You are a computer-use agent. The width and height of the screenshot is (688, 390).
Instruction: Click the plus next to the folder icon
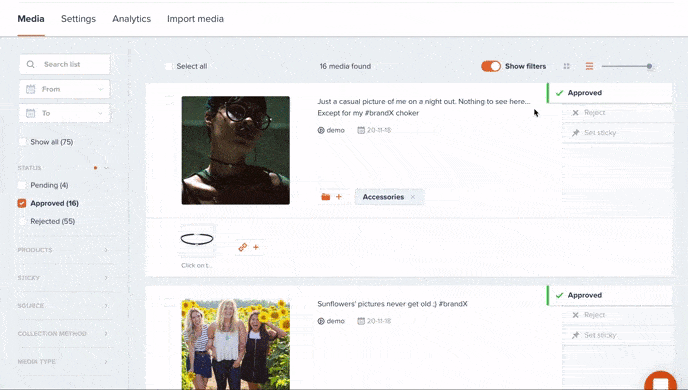338,197
